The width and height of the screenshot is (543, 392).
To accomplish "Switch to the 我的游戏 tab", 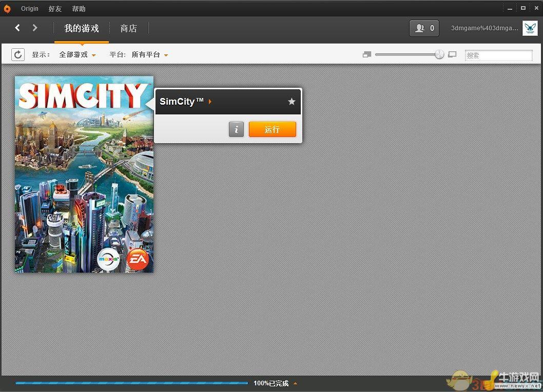I will (x=82, y=28).
